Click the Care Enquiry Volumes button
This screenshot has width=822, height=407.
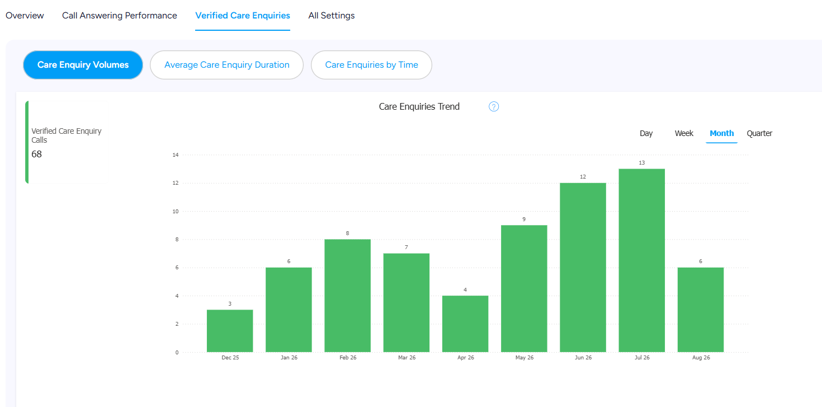pos(83,65)
